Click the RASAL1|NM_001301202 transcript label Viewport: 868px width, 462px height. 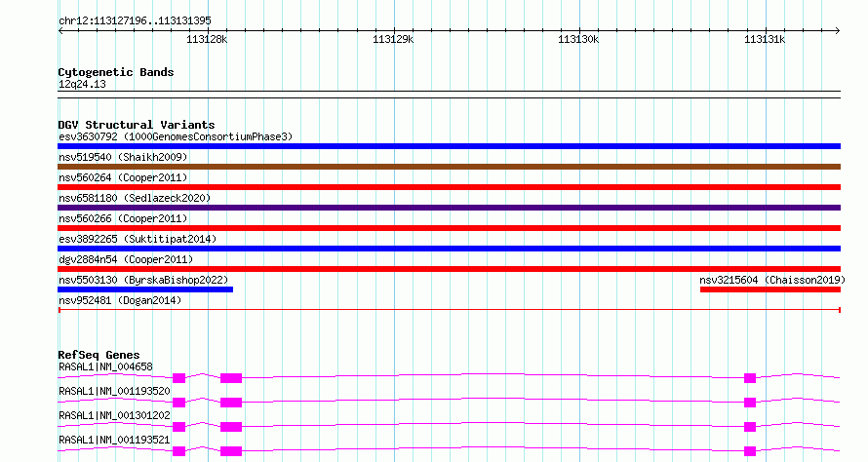114,415
